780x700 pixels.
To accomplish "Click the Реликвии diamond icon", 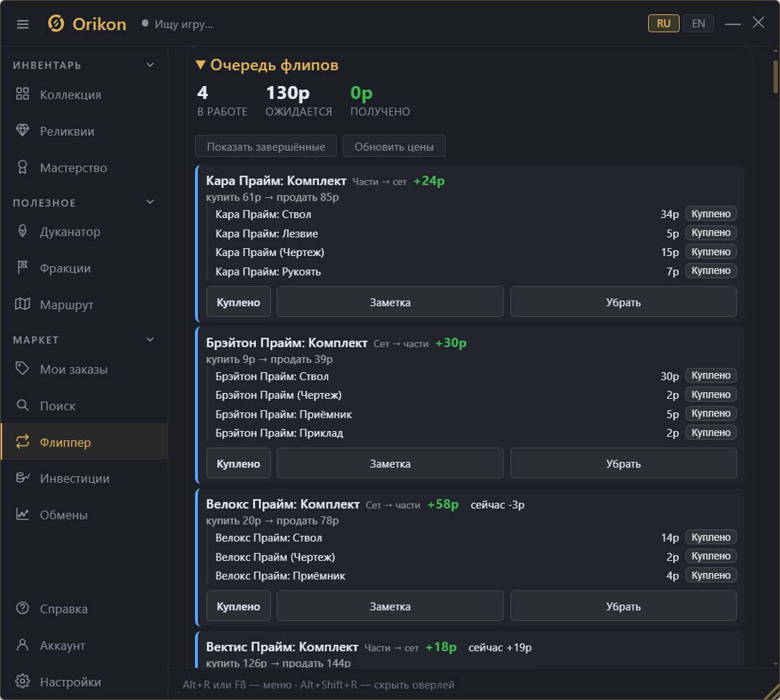I will pyautogui.click(x=22, y=131).
